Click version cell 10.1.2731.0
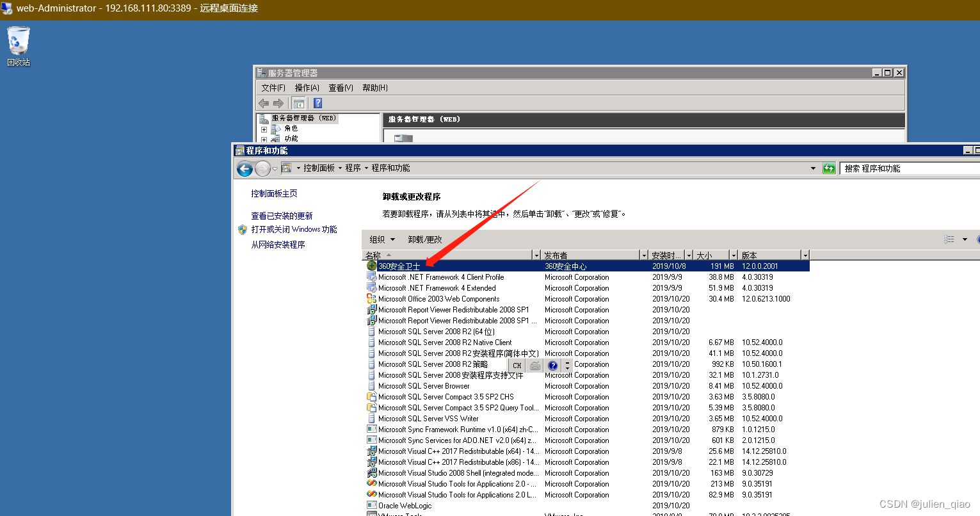 (x=760, y=375)
